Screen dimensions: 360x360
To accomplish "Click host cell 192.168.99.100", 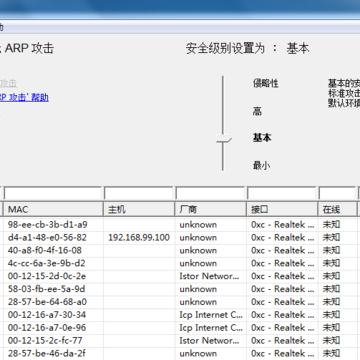I will pos(139,238).
